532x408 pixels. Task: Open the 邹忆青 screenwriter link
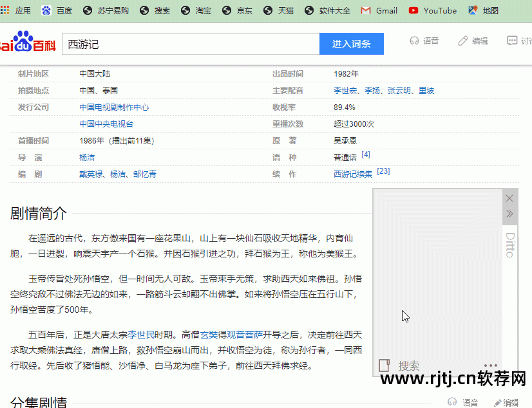(x=145, y=174)
